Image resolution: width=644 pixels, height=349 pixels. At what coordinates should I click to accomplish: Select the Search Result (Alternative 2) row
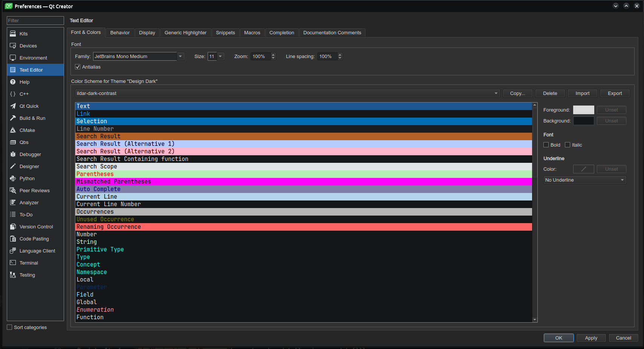tap(304, 151)
